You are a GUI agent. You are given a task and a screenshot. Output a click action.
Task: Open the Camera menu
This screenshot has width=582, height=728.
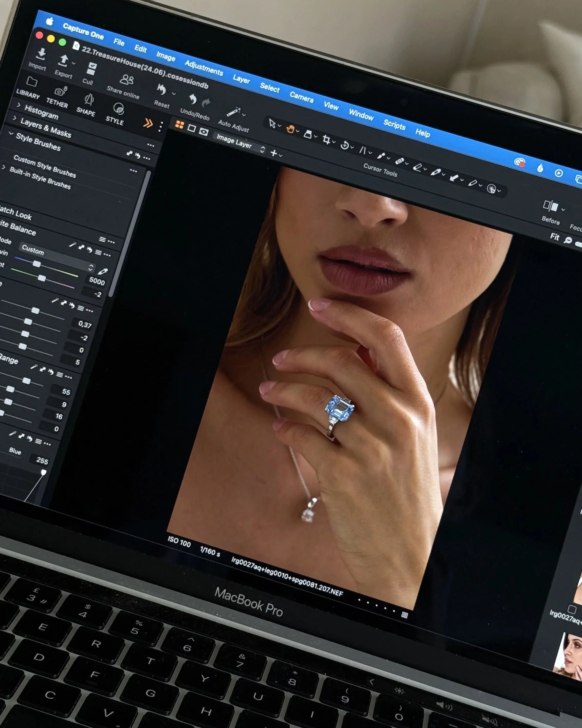302,97
